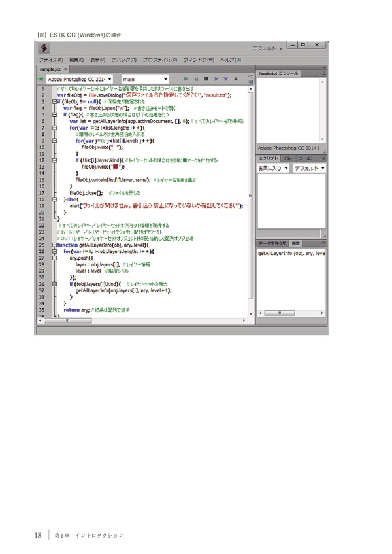Click line number 19 in the gutter
The image size is (392, 554).
coord(42,205)
